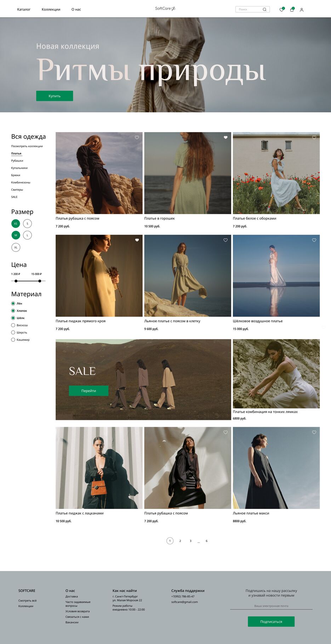The height and width of the screenshot is (644, 331).
Task: Toggle the Вискоза material option
Action: click(13, 325)
